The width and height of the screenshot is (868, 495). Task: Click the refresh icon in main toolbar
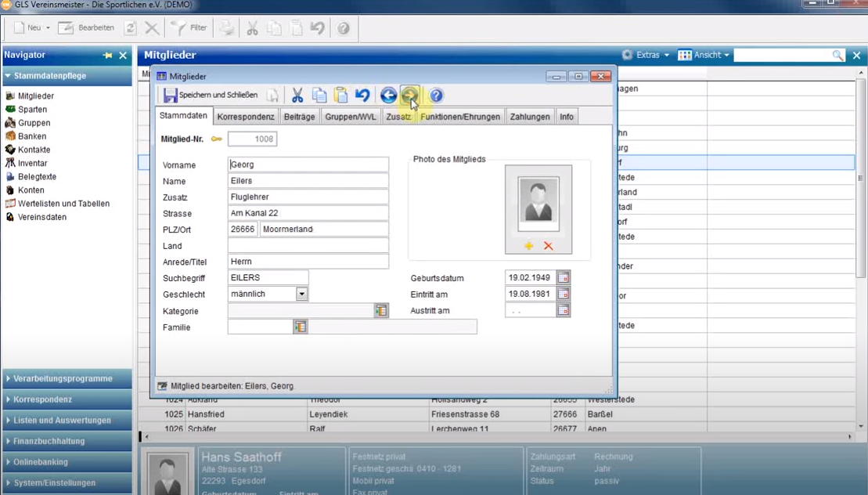tap(130, 27)
